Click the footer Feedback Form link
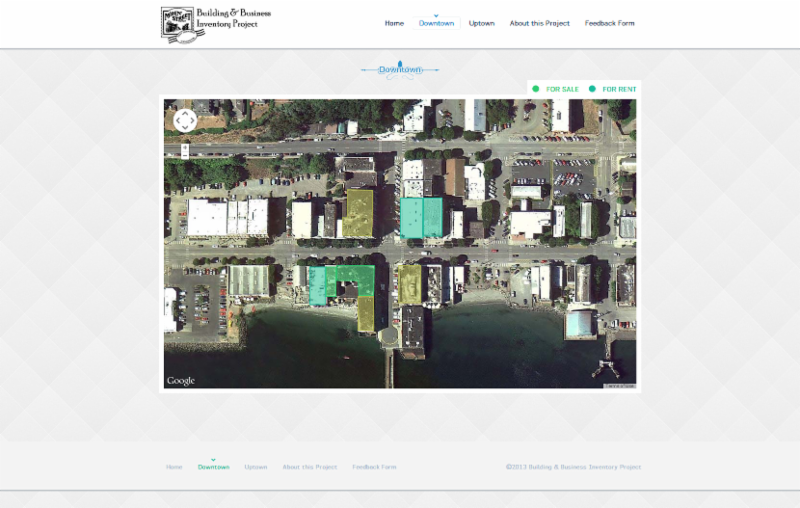 (374, 467)
